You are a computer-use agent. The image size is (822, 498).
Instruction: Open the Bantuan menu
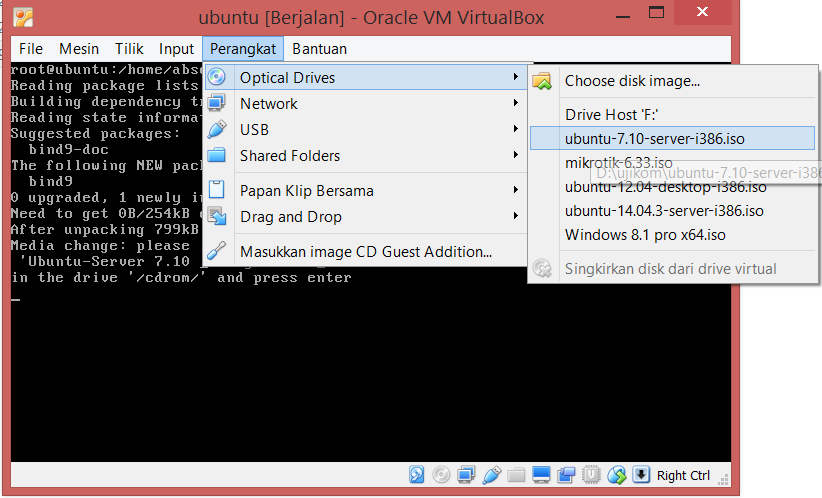coord(319,49)
